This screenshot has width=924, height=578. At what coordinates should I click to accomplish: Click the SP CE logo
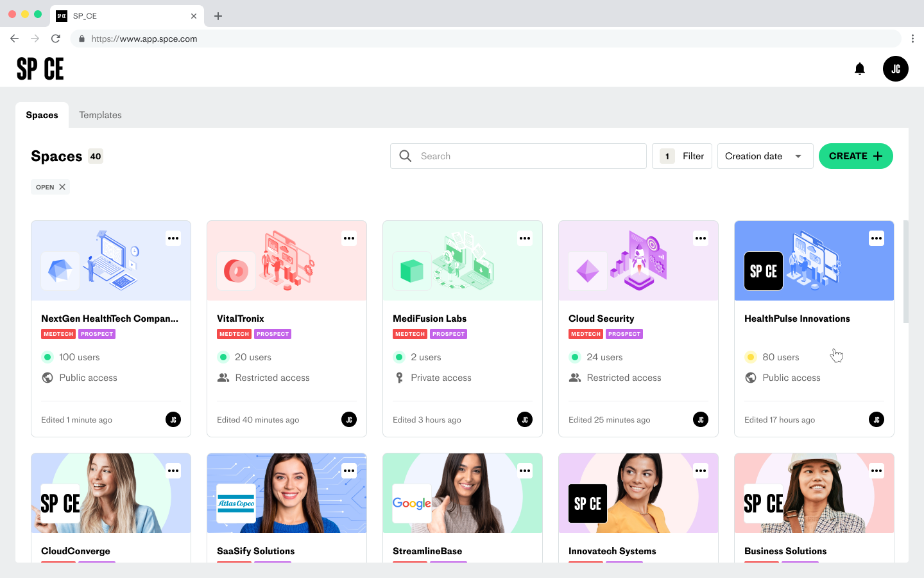click(40, 69)
